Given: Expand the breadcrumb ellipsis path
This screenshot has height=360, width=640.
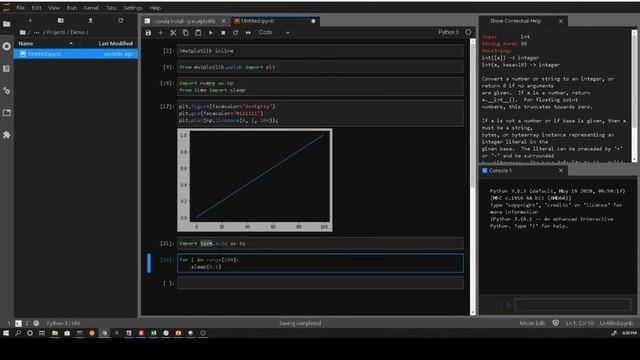Looking at the screenshot, I should pos(37,32).
